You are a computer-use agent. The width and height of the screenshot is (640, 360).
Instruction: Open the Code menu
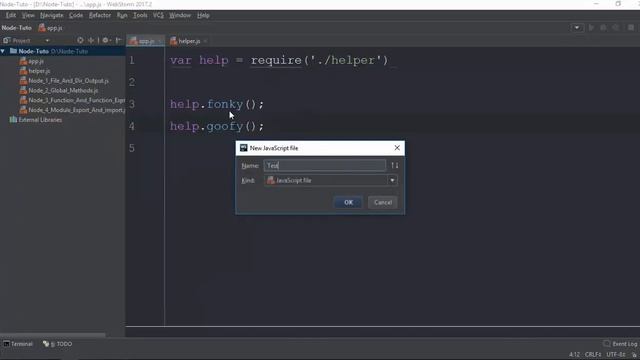pyautogui.click(x=76, y=15)
